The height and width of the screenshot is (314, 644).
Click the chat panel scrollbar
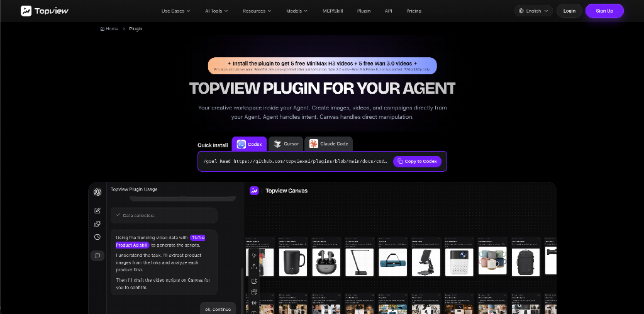[x=242, y=290]
